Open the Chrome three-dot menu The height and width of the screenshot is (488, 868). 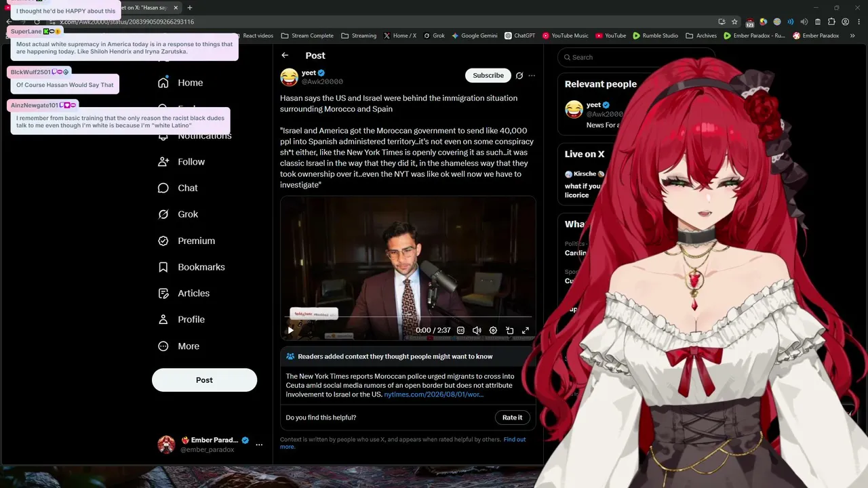click(x=858, y=22)
